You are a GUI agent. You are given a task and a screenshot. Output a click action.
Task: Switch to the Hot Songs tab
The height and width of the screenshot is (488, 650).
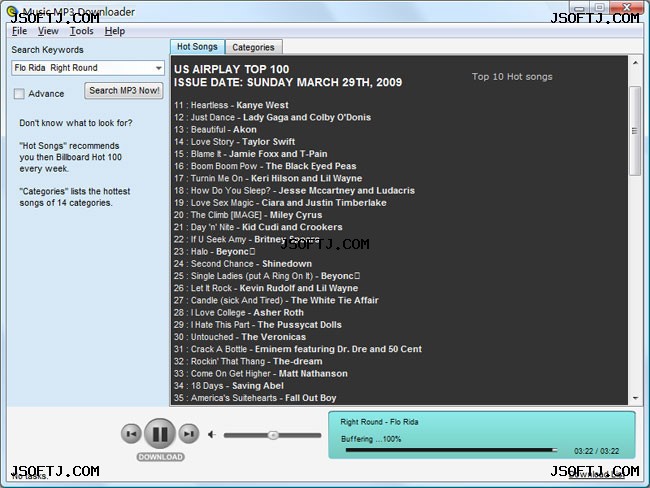pos(197,47)
